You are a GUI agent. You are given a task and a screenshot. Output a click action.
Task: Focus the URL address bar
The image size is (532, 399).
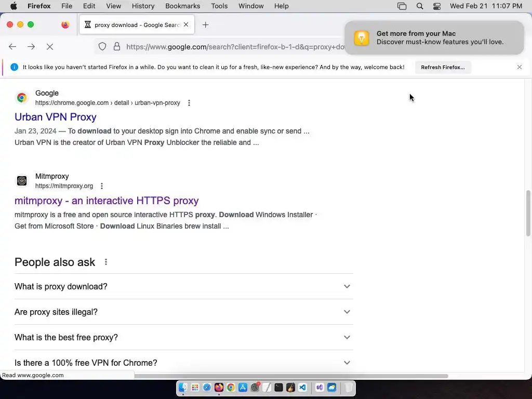235,46
